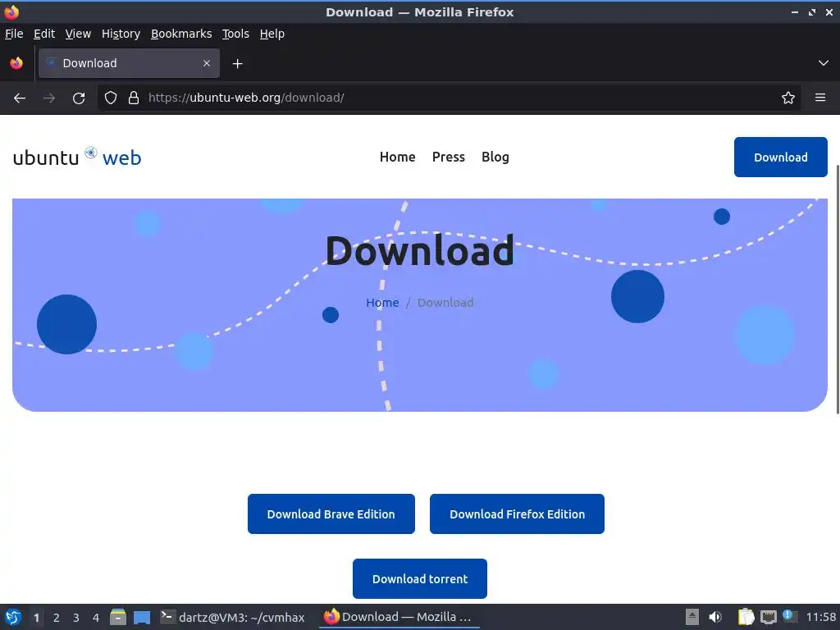Open the View menu
This screenshot has width=840, height=630.
coord(78,34)
